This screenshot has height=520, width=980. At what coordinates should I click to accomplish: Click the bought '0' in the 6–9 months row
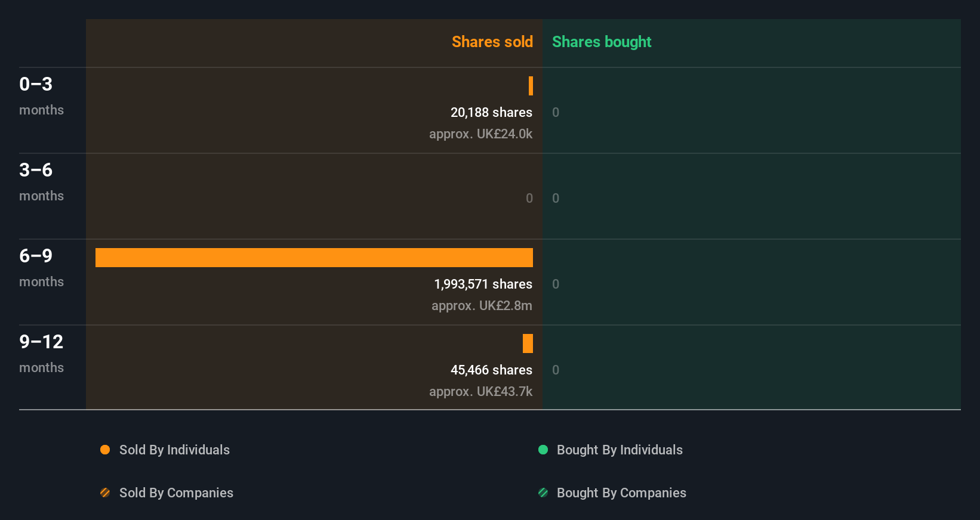(x=556, y=284)
